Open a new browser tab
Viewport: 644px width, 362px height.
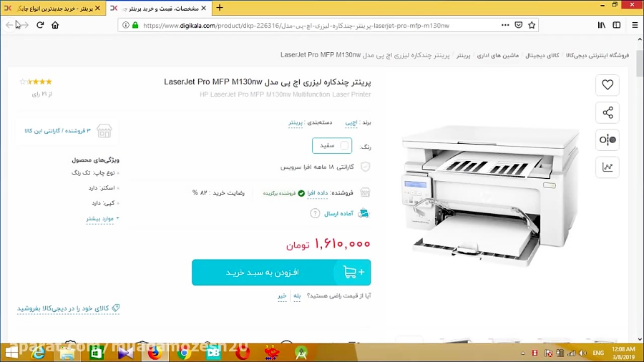pos(220,8)
